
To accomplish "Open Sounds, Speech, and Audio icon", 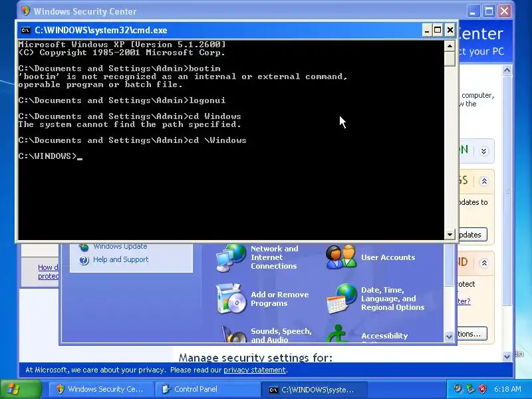I will (234, 334).
